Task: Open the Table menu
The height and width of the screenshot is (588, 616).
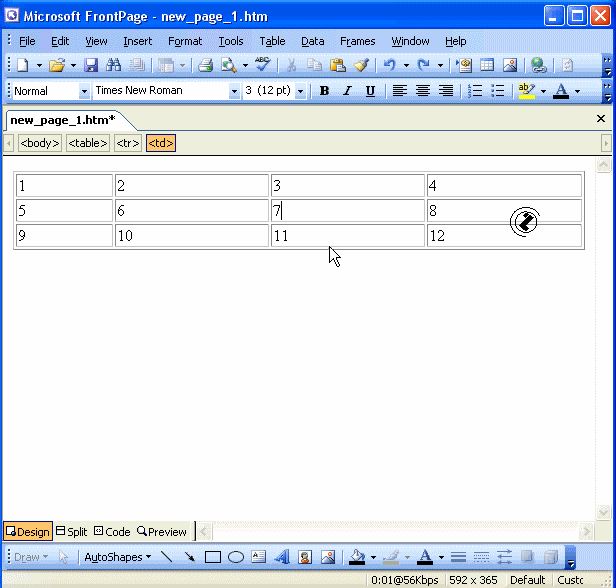Action: [x=272, y=41]
